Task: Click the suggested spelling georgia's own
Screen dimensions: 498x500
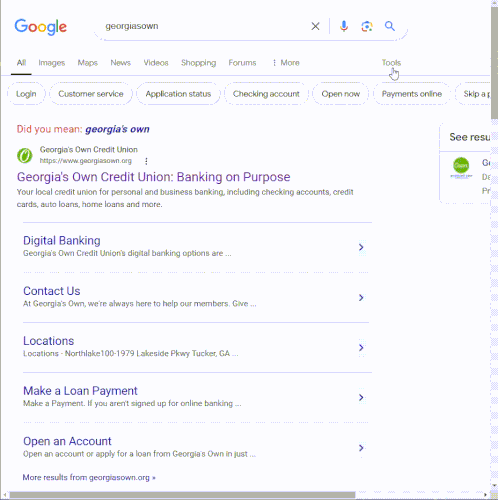Action: click(x=117, y=129)
